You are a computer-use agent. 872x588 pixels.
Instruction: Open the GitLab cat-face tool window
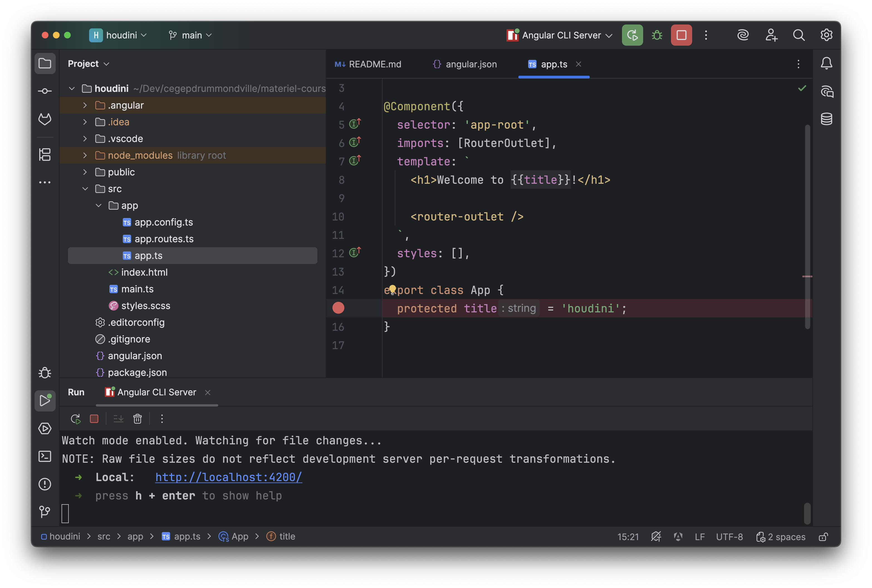point(45,119)
